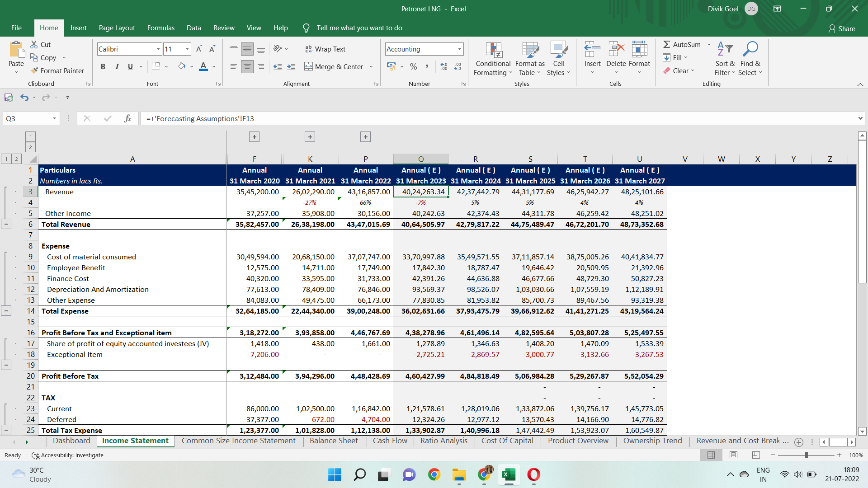This screenshot has height=488, width=868.
Task: Apply fill color with the paint bucket icon
Action: click(182, 66)
